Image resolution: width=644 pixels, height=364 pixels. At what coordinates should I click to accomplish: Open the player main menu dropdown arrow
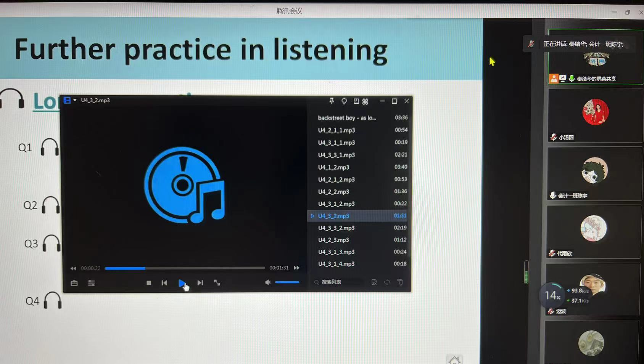click(75, 100)
